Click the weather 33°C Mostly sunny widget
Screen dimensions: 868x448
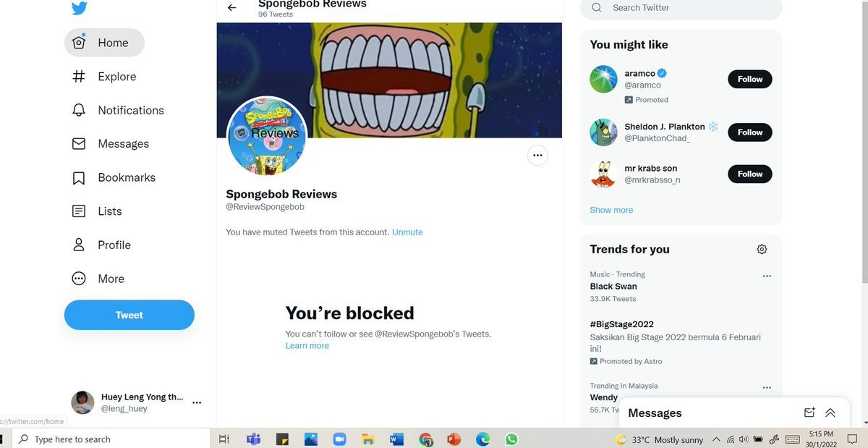tap(659, 439)
